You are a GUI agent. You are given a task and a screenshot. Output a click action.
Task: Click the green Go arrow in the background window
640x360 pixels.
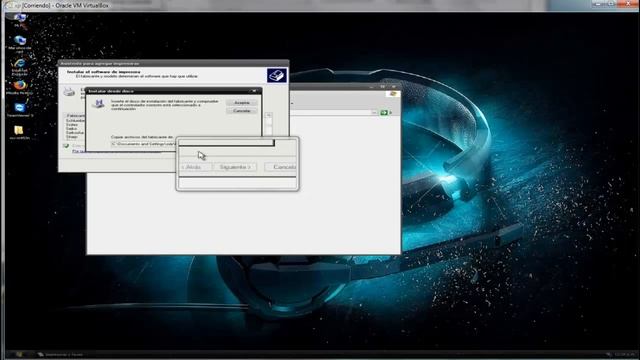tap(384, 113)
